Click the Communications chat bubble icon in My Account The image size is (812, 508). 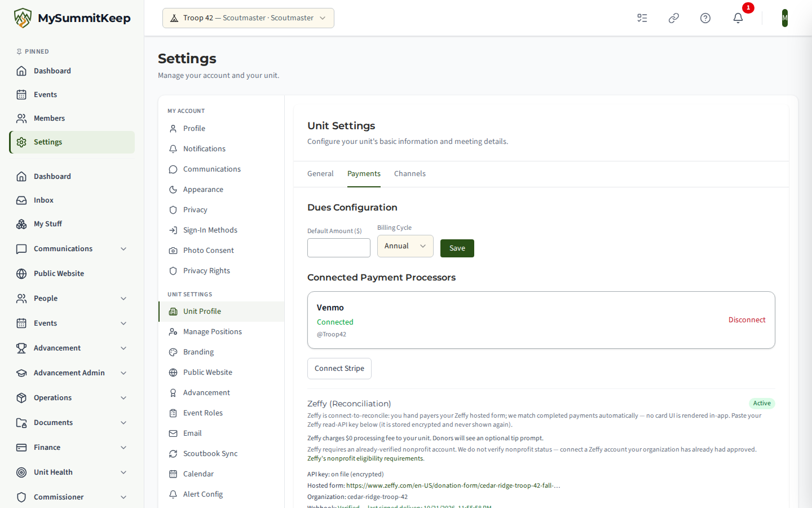tap(173, 169)
